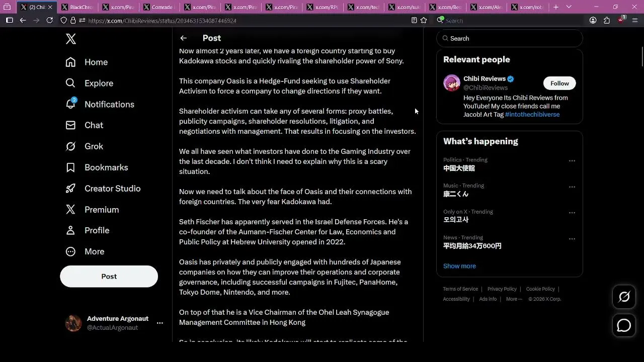Click Show more under What's happening
The image size is (644, 362).
click(x=459, y=266)
